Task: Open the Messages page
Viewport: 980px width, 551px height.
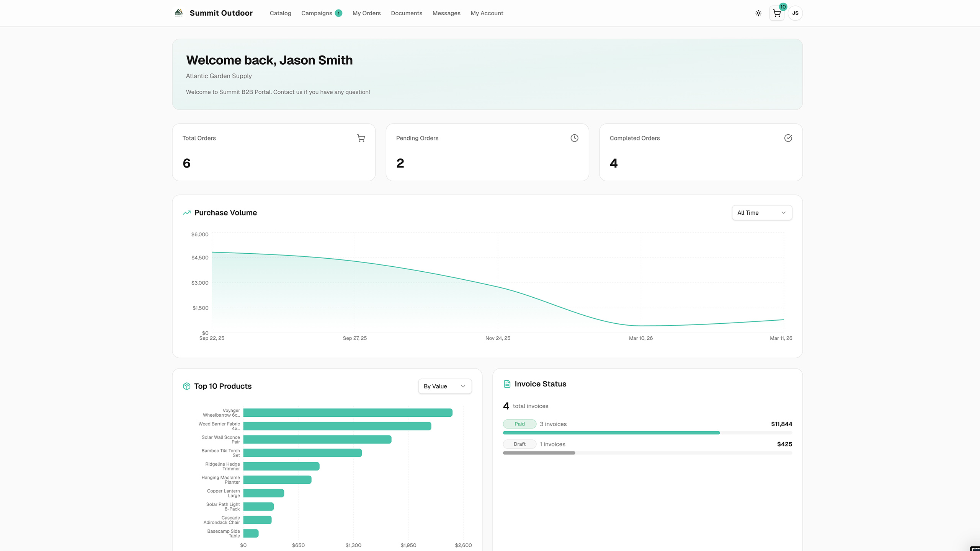Action: (446, 13)
